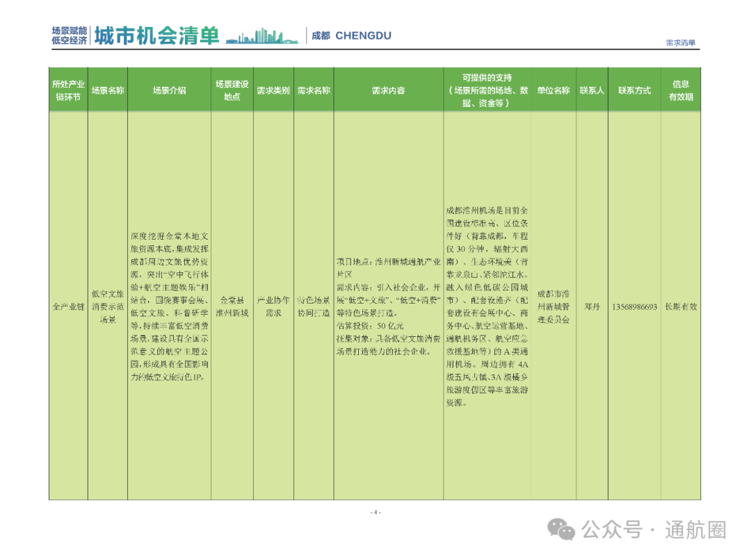The width and height of the screenshot is (751, 560).
Task: Click the 需求清单 label at top right
Action: click(x=681, y=42)
